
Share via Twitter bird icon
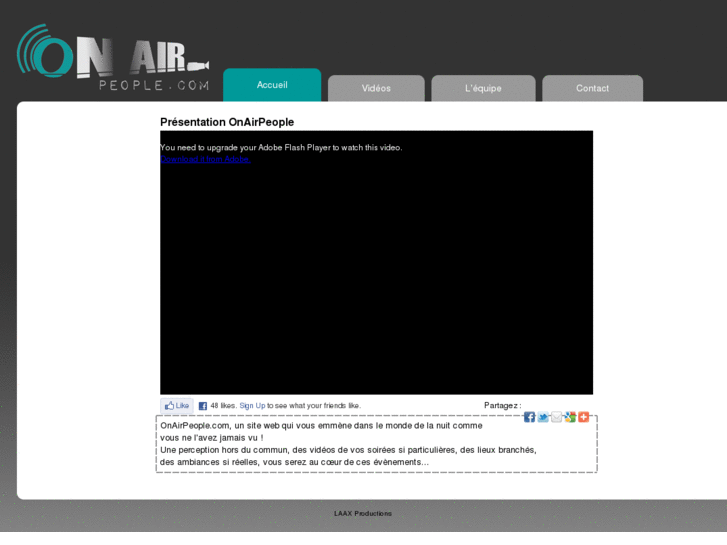(x=542, y=417)
